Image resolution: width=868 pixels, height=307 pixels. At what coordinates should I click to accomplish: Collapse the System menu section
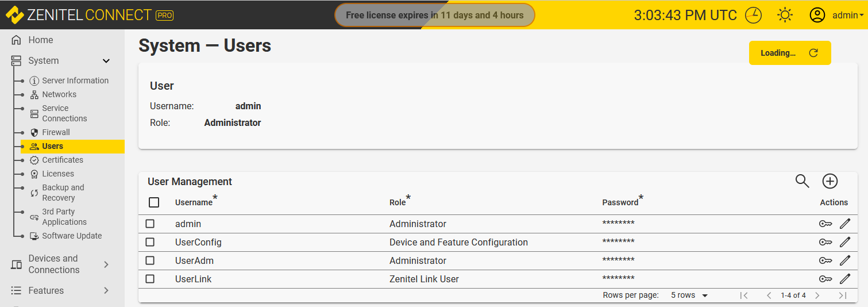pos(106,61)
